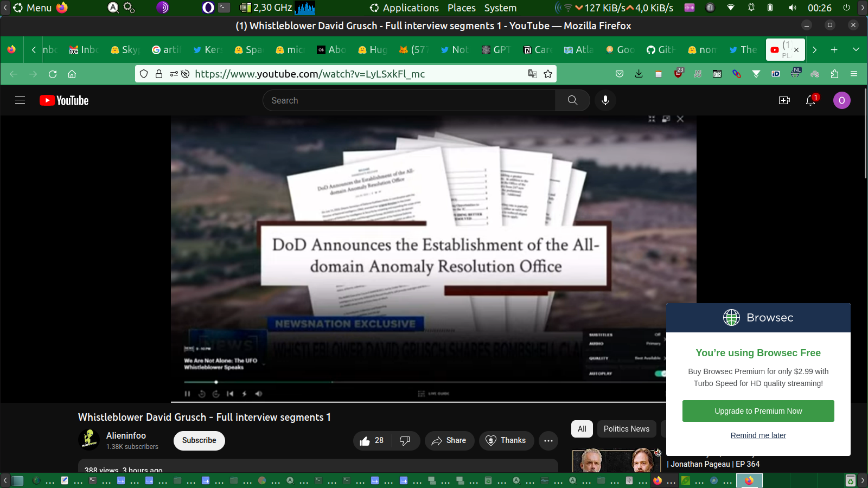The width and height of the screenshot is (868, 488).
Task: Open the System panel menu
Action: click(x=500, y=8)
